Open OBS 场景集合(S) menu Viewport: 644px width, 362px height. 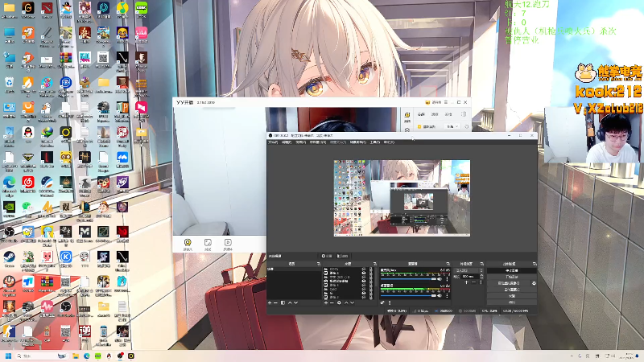(357, 142)
